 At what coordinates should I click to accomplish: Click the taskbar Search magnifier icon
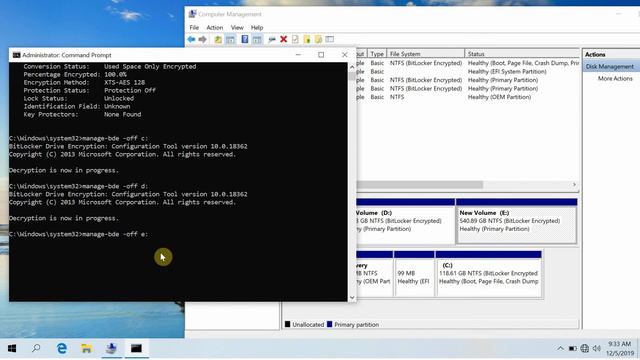(x=36, y=348)
